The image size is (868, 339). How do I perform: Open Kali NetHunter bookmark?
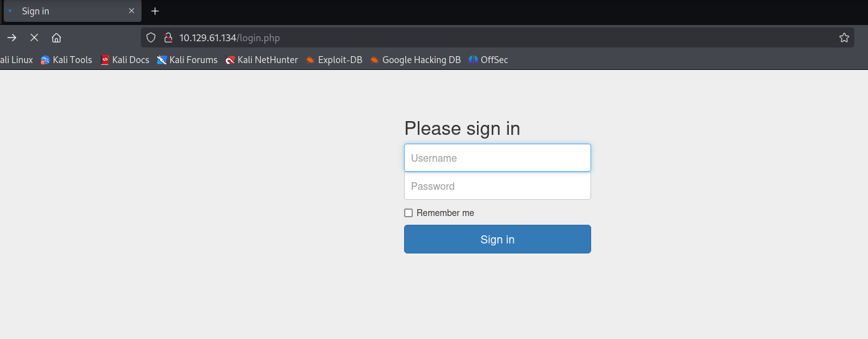click(261, 60)
